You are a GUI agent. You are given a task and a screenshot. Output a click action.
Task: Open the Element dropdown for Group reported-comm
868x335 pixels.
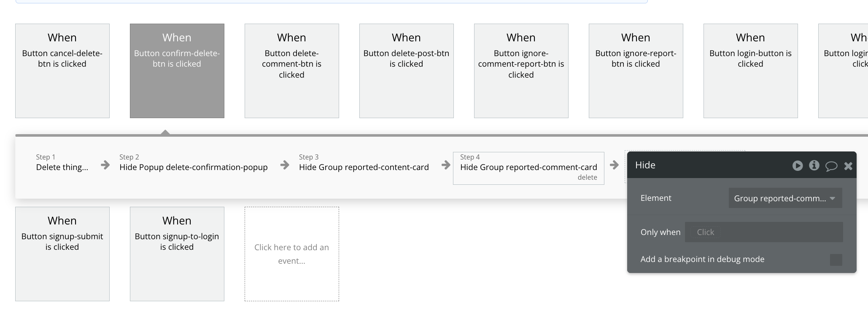click(x=785, y=198)
